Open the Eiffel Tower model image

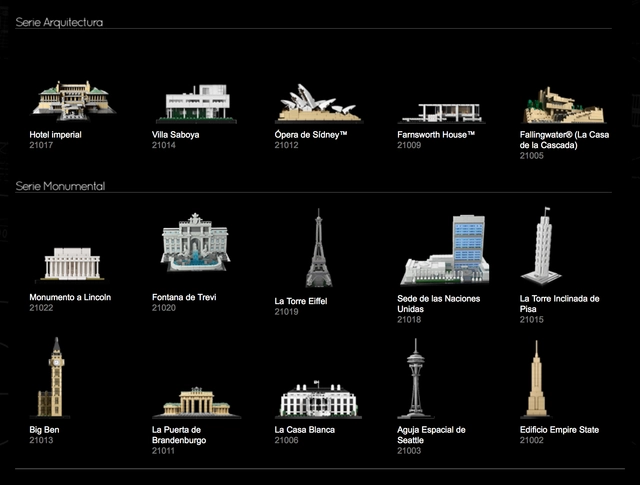pos(319,248)
